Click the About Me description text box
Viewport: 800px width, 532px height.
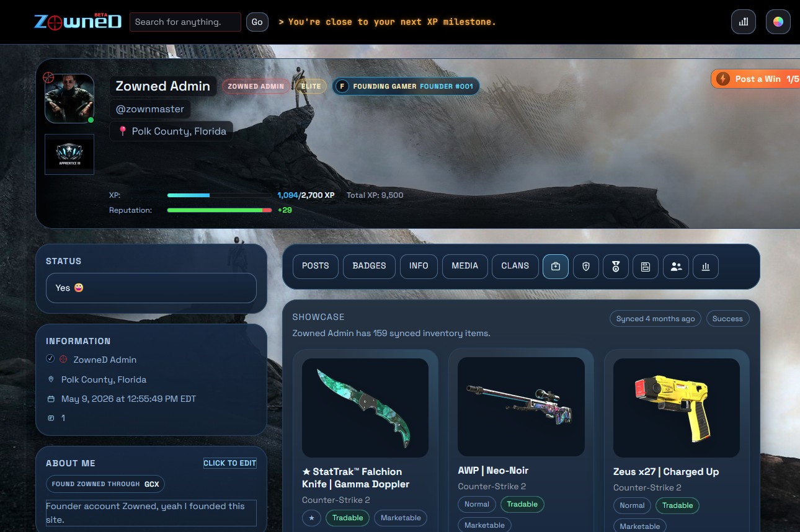point(151,513)
